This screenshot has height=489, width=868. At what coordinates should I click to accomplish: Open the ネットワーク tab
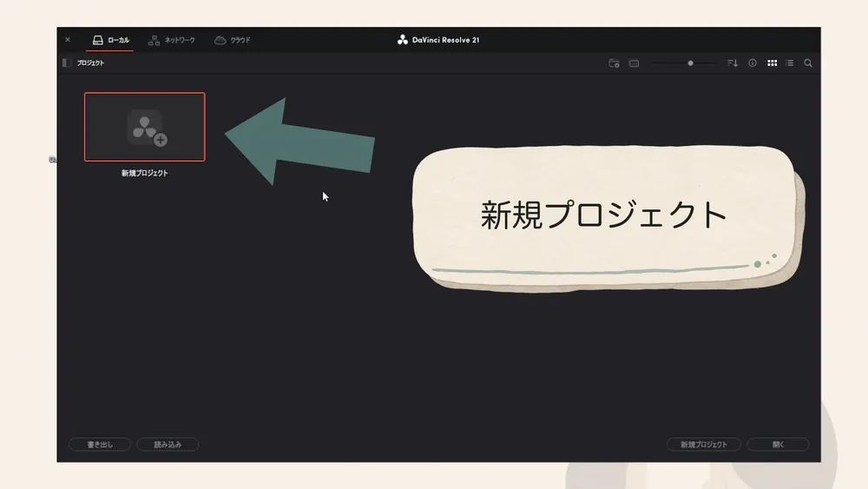click(x=172, y=40)
